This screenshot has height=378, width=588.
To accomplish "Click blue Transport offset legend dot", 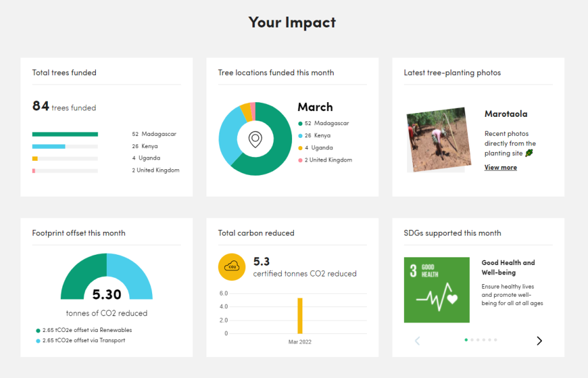I will pyautogui.click(x=38, y=341).
